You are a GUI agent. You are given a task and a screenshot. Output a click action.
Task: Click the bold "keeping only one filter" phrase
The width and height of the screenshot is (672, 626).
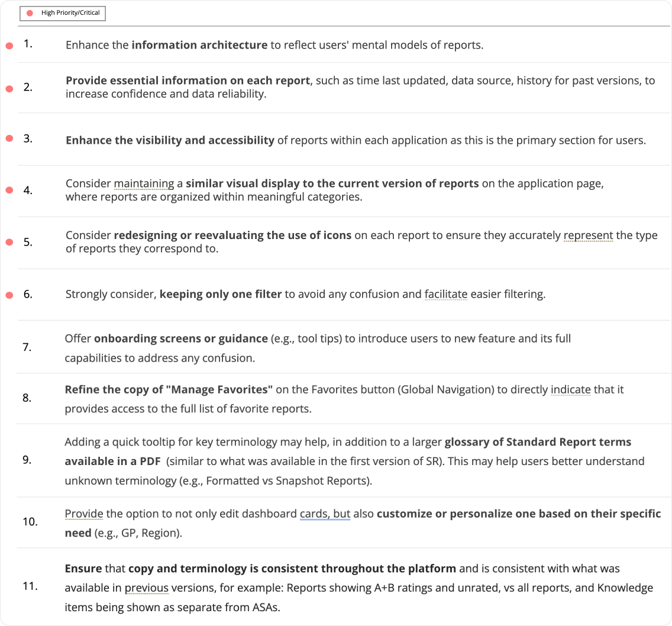(x=221, y=294)
